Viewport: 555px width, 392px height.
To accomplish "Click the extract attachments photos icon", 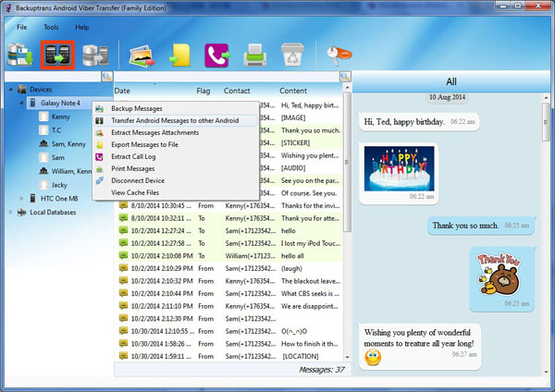I will pos(141,56).
